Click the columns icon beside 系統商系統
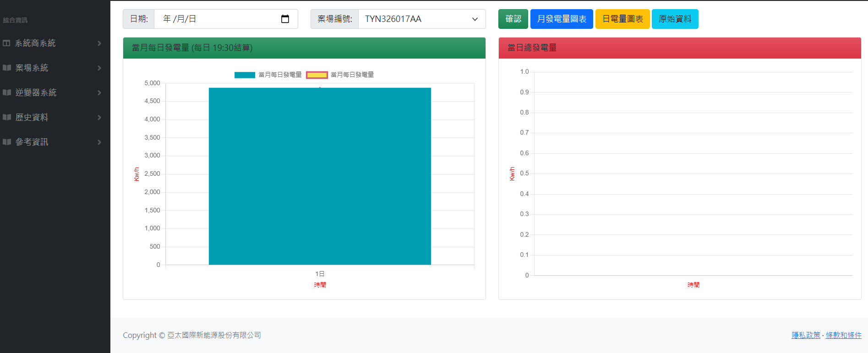This screenshot has height=353, width=868. pos(6,43)
